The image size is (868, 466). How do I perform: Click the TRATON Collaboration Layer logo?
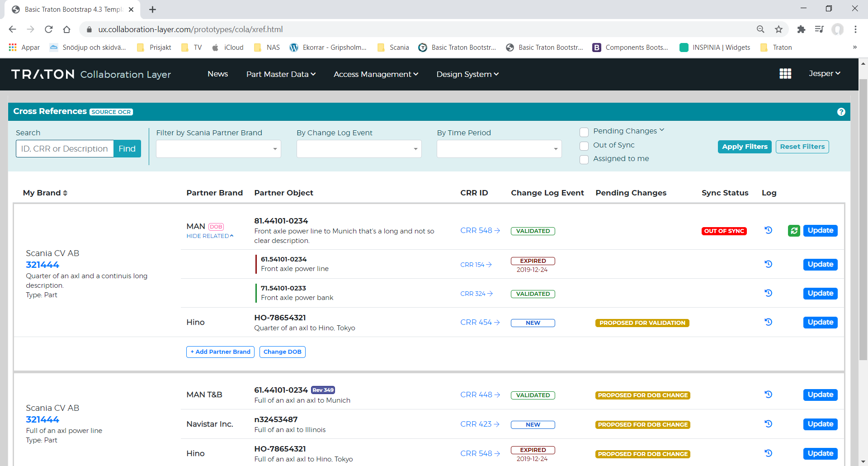pyautogui.click(x=91, y=74)
